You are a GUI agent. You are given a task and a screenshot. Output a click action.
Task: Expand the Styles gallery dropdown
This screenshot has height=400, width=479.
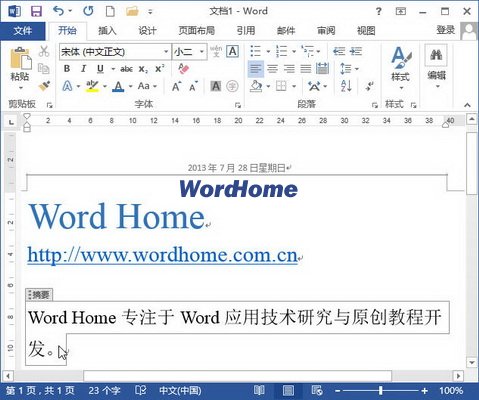point(401,88)
